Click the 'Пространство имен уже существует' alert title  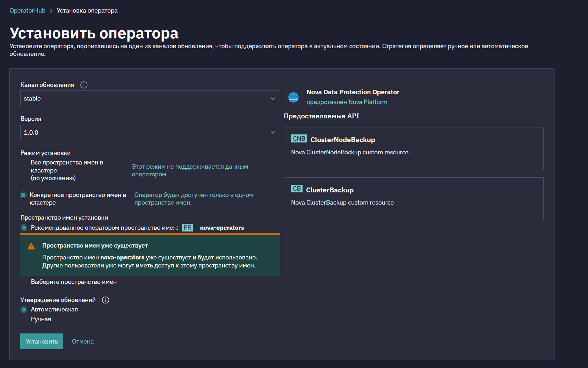pos(95,245)
